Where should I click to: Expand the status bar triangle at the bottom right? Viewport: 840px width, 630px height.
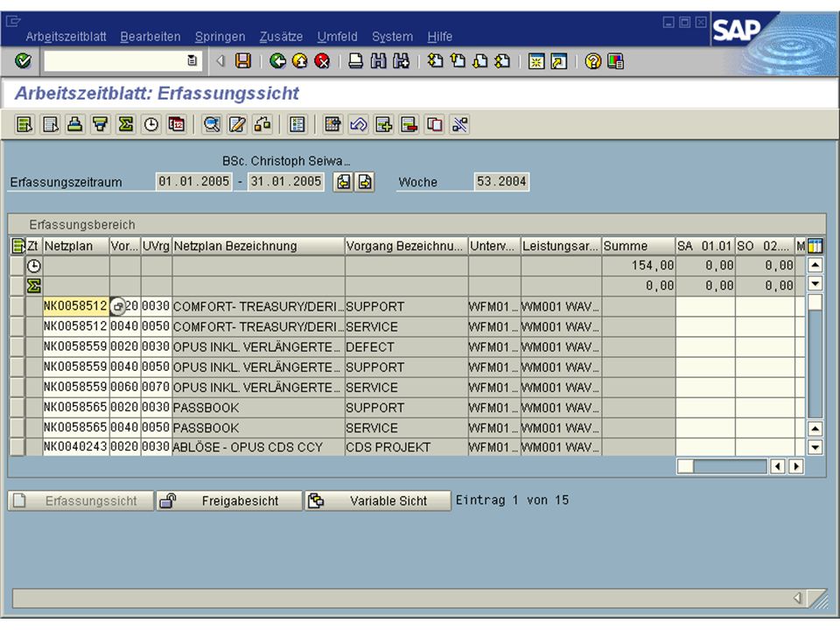click(798, 598)
